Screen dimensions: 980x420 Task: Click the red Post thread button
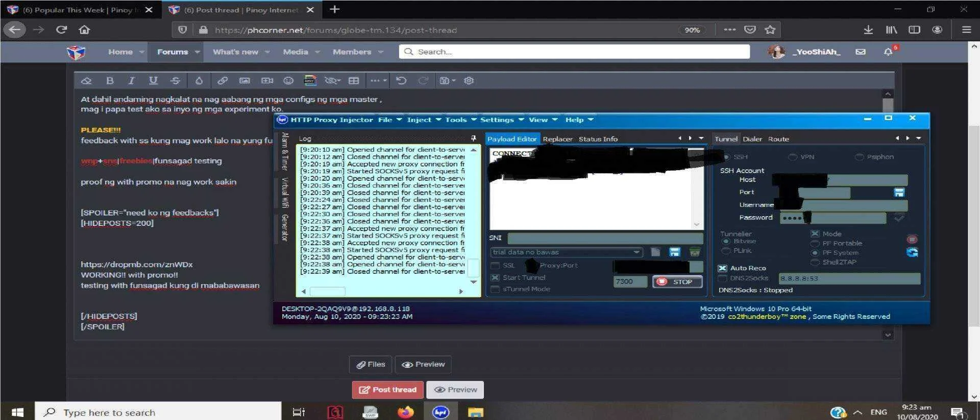387,390
